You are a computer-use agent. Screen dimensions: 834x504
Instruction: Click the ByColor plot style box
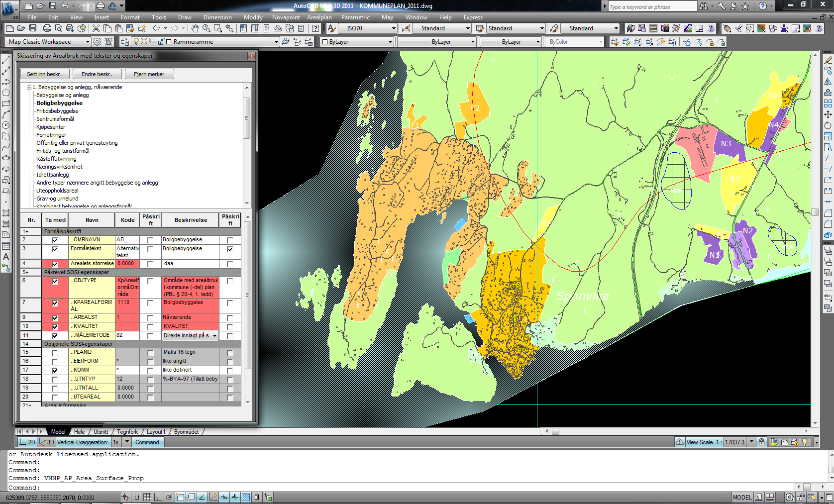575,42
